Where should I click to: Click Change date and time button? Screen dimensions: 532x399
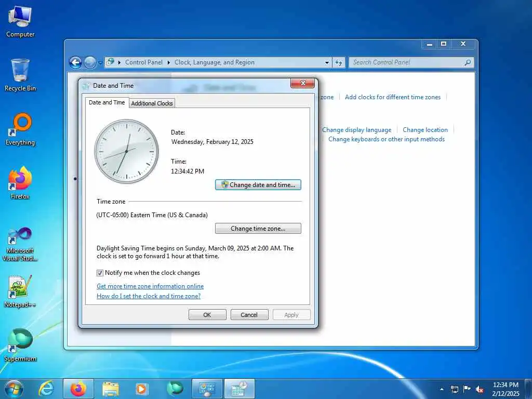[258, 185]
